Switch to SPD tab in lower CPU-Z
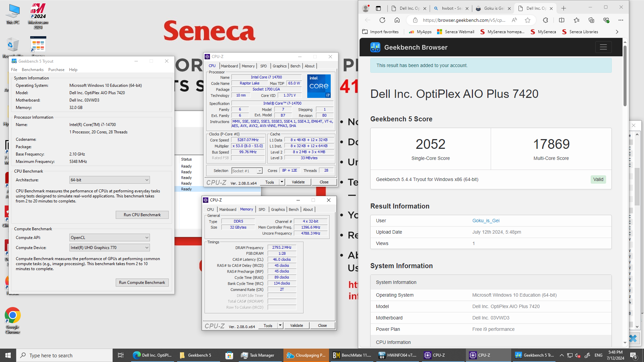This screenshot has width=644, height=362. [x=262, y=209]
